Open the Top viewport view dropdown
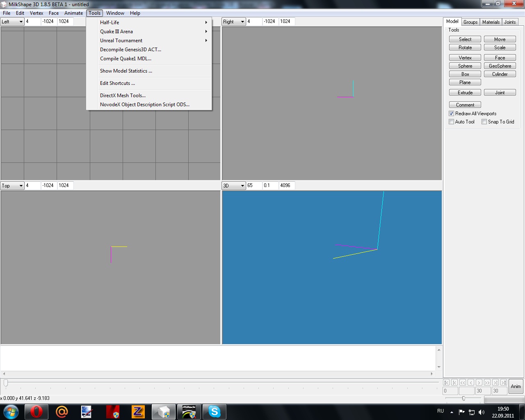This screenshot has height=420, width=525. 12,186
